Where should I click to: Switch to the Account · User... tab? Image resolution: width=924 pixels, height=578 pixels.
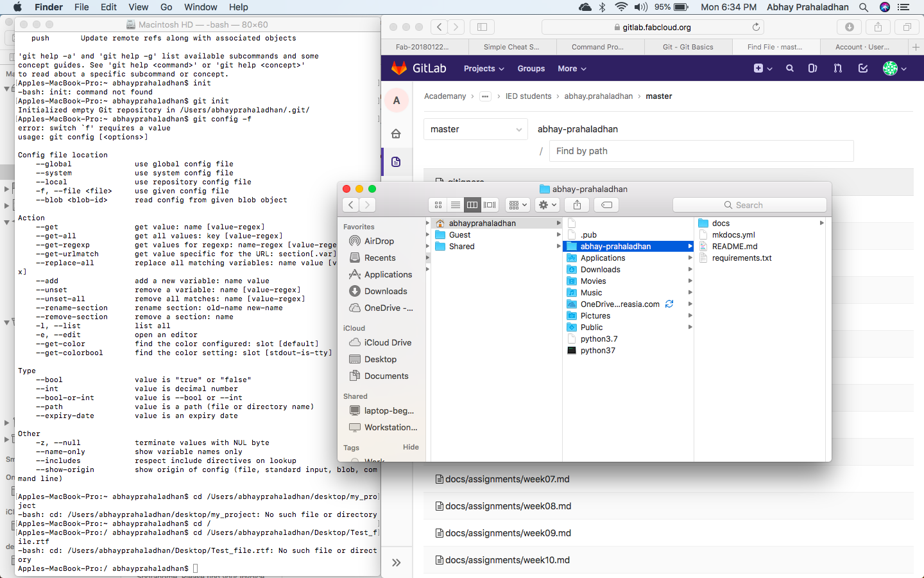pyautogui.click(x=862, y=47)
